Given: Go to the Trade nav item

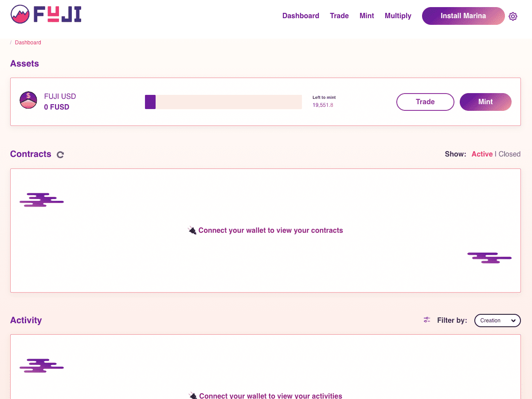Looking at the screenshot, I should click(339, 16).
